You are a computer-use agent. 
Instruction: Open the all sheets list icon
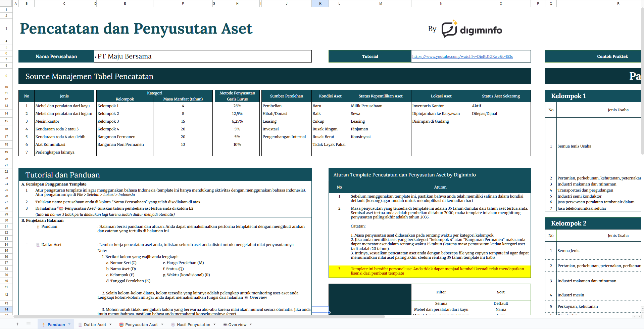[x=29, y=324]
